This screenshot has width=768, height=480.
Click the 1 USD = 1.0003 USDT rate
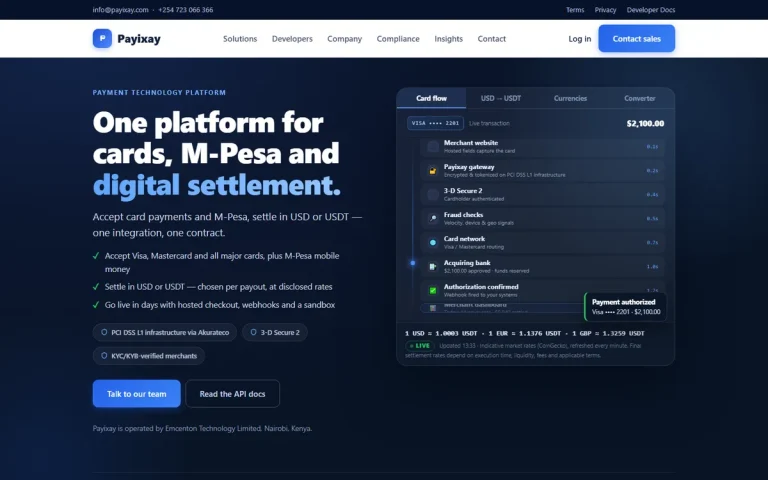[441, 334]
